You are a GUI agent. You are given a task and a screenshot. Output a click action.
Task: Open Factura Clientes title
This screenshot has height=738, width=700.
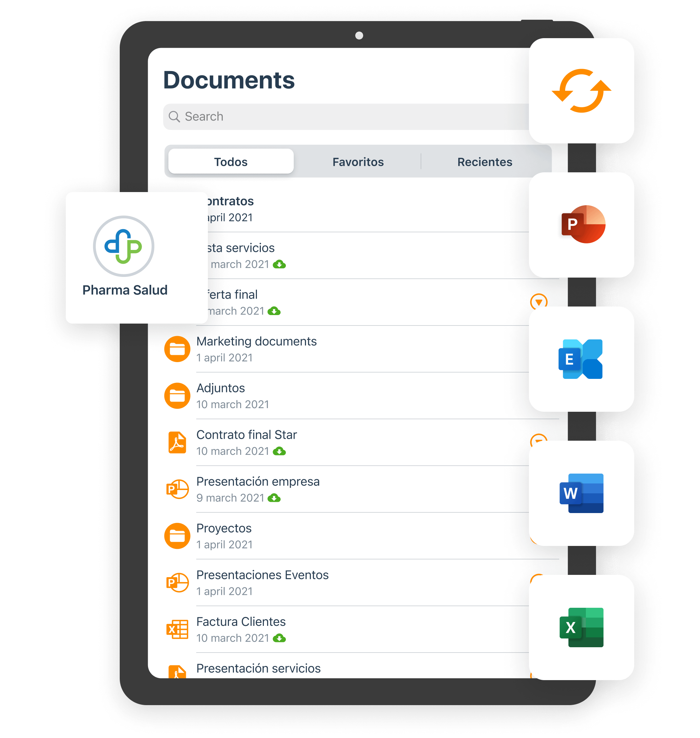241,622
